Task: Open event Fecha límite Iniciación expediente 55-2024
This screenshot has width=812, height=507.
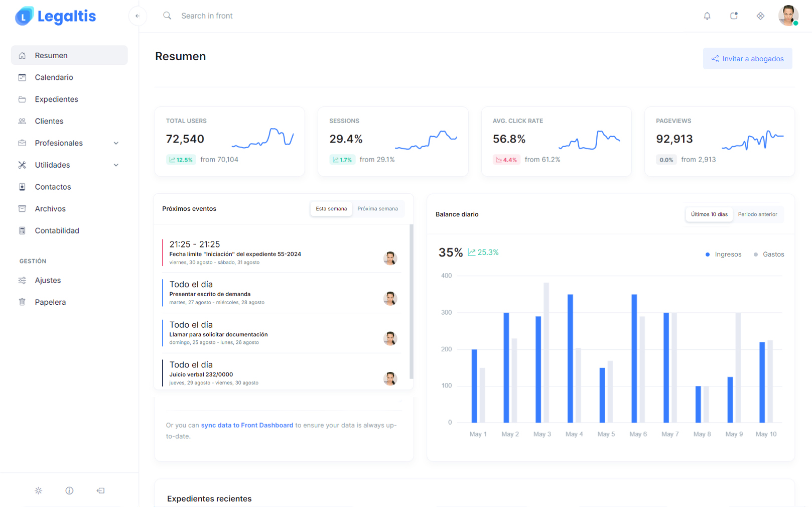Action: point(282,253)
